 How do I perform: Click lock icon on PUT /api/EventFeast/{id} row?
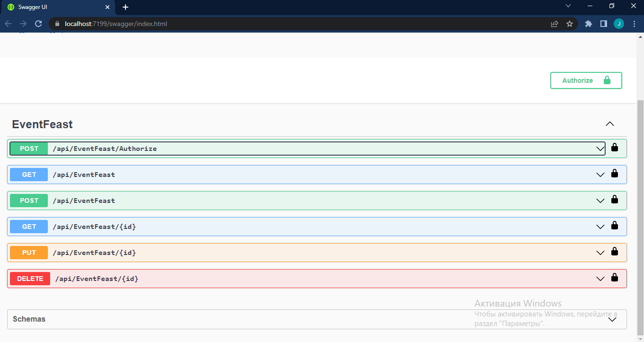click(615, 251)
